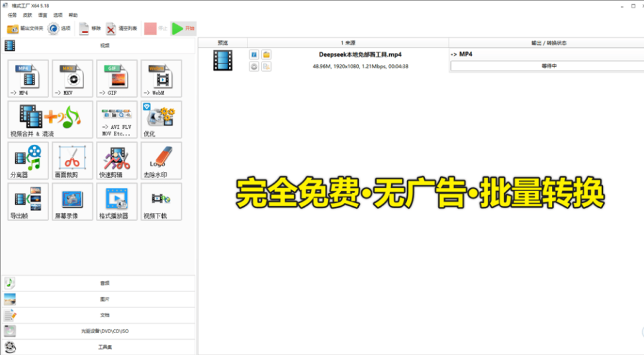Select the -> MP4 video conversion tile

click(x=28, y=79)
